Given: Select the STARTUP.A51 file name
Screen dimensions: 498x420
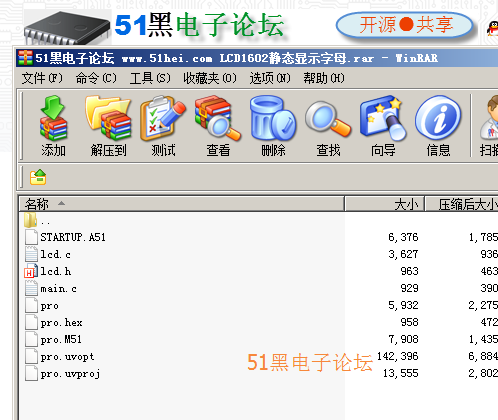Looking at the screenshot, I should [73, 237].
